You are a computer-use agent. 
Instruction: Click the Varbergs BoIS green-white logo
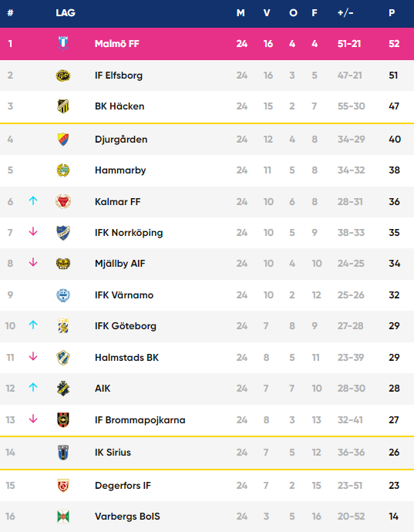[63, 517]
